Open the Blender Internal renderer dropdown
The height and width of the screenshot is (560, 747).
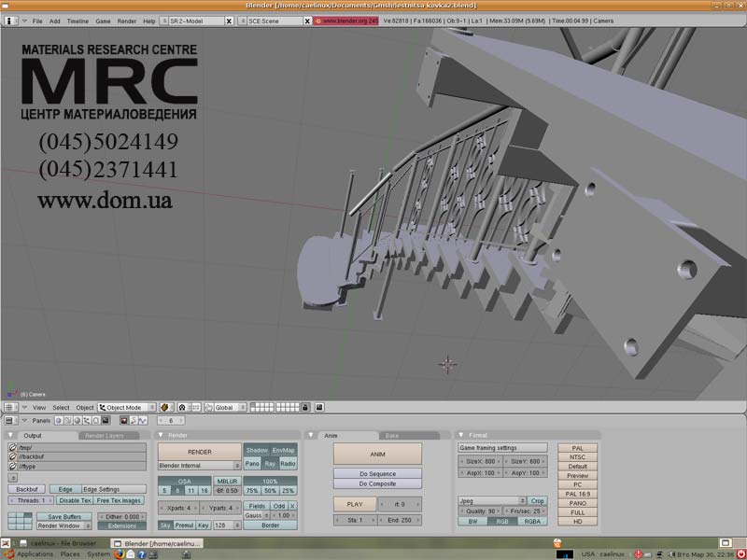[x=200, y=465]
